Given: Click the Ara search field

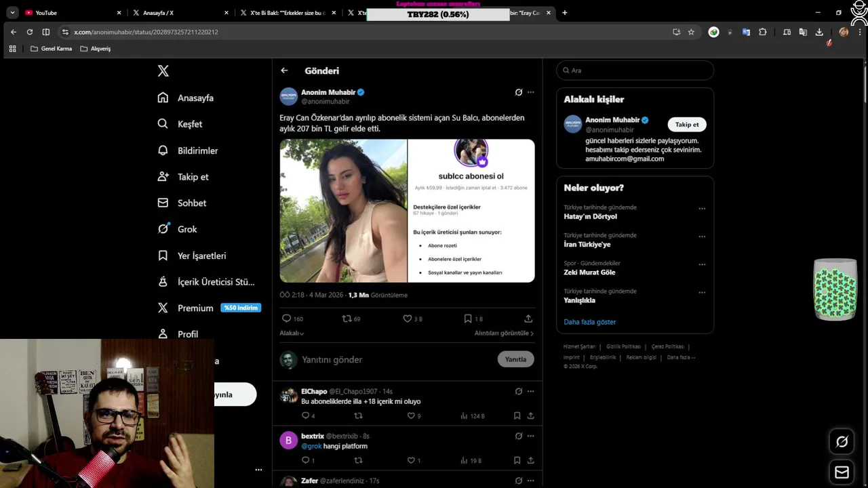Looking at the screenshot, I should 635,70.
